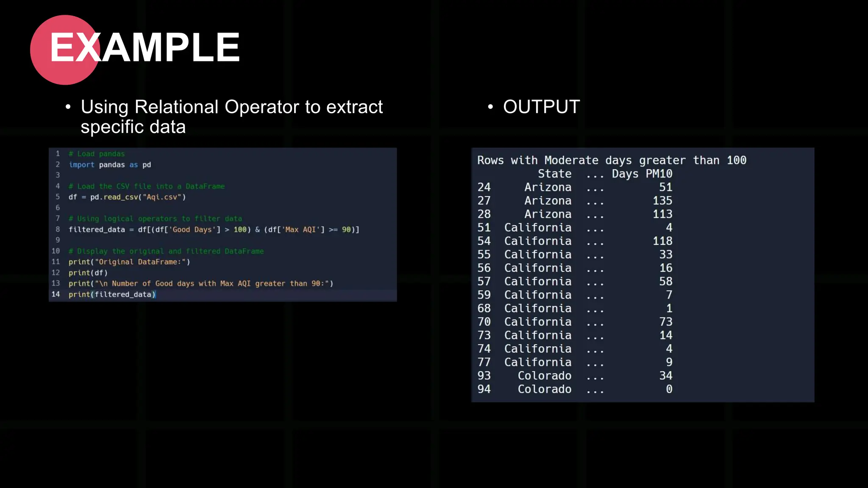
Task: Click output row 93 Colorado
Action: tap(544, 376)
